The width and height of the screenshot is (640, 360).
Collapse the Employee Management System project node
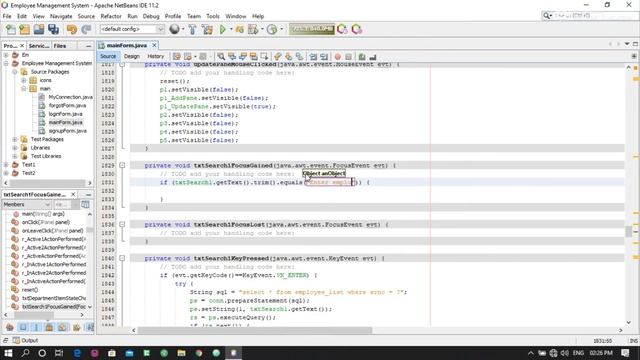click(x=6, y=63)
